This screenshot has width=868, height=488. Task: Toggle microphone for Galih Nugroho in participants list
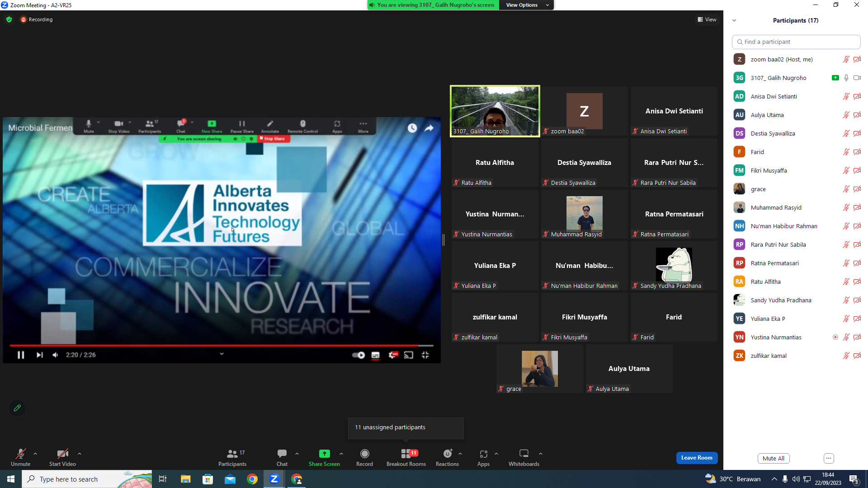click(846, 78)
